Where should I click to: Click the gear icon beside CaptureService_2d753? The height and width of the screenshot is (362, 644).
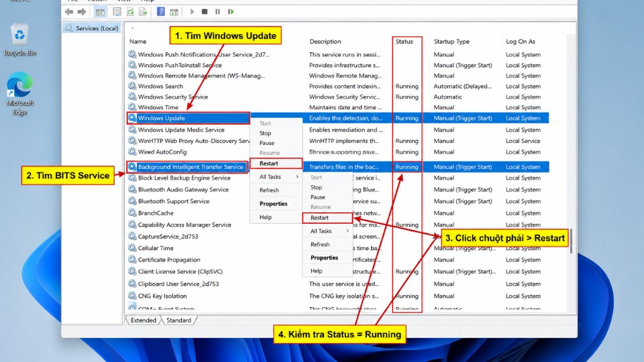(x=132, y=236)
